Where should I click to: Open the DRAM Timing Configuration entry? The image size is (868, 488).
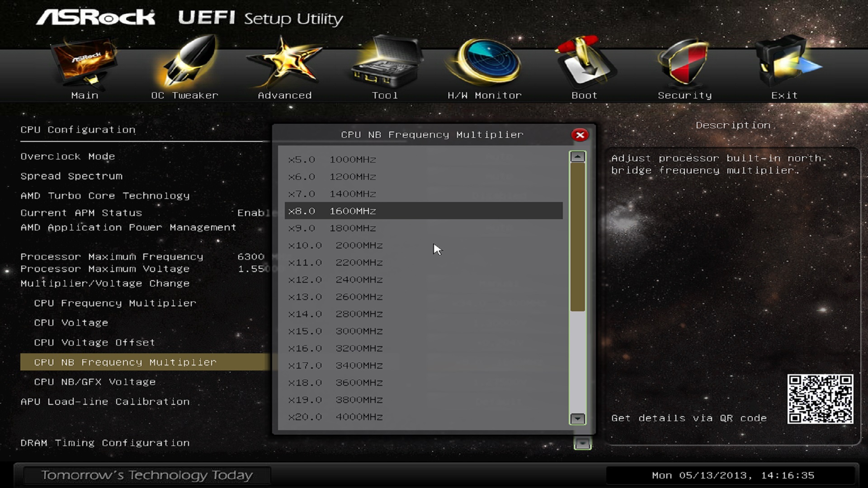[x=105, y=443]
